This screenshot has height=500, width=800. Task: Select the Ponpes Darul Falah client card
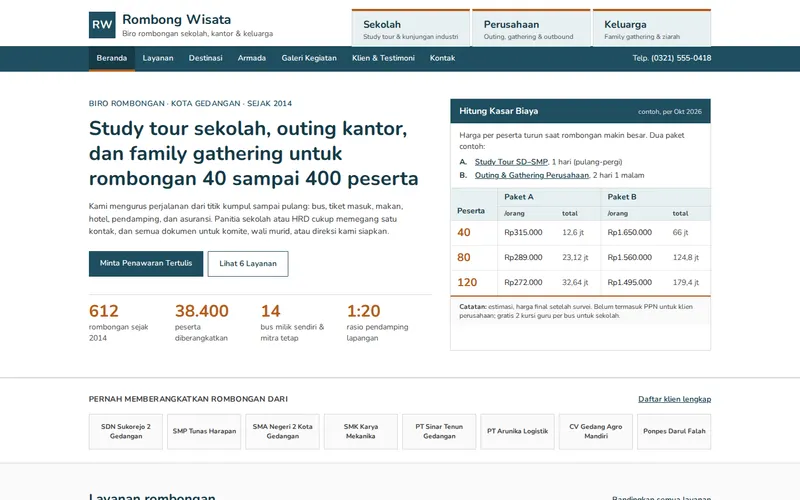point(674,432)
